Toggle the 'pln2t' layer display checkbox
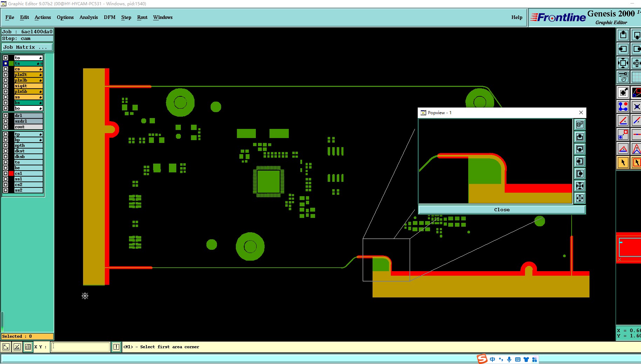 [x=6, y=75]
